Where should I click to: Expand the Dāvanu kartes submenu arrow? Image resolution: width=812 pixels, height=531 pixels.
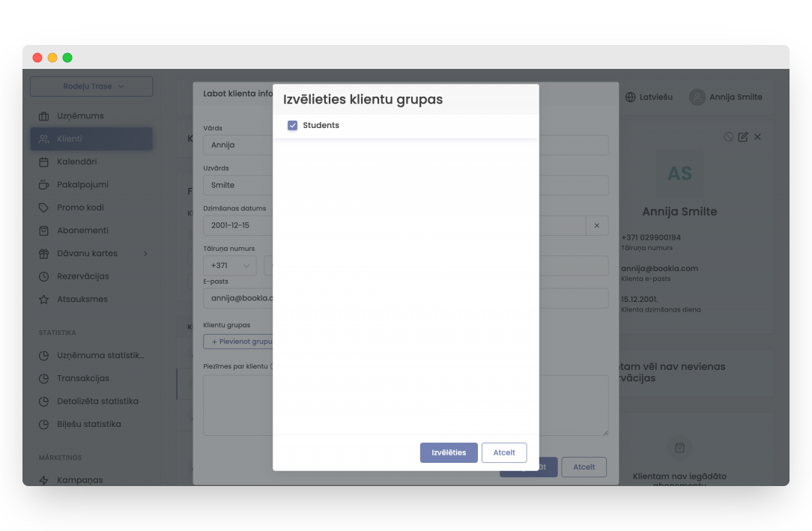(145, 254)
